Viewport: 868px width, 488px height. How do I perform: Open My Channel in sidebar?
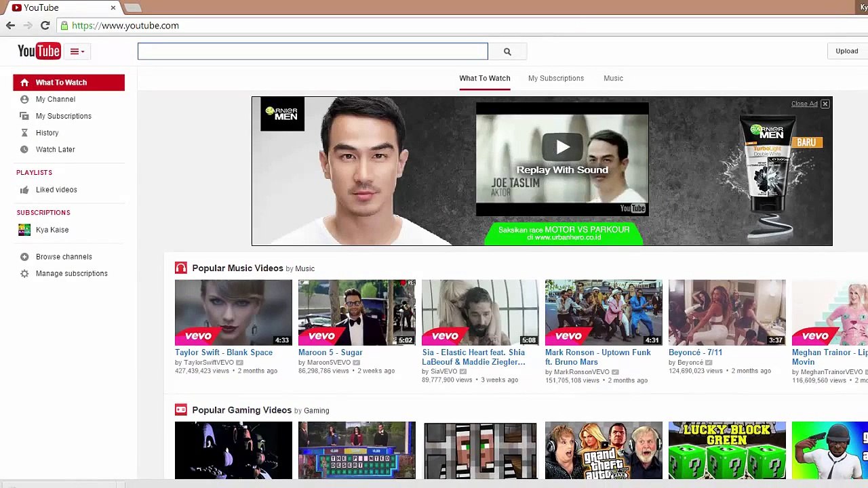[56, 99]
